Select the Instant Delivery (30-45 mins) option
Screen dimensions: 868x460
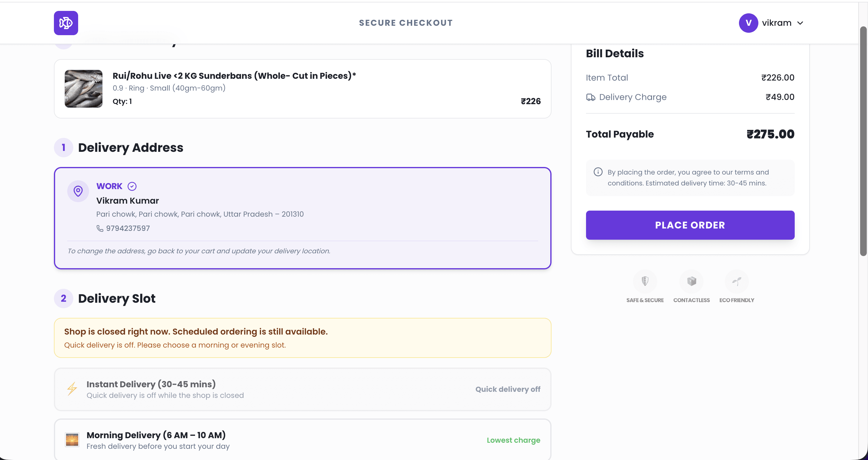pyautogui.click(x=303, y=389)
